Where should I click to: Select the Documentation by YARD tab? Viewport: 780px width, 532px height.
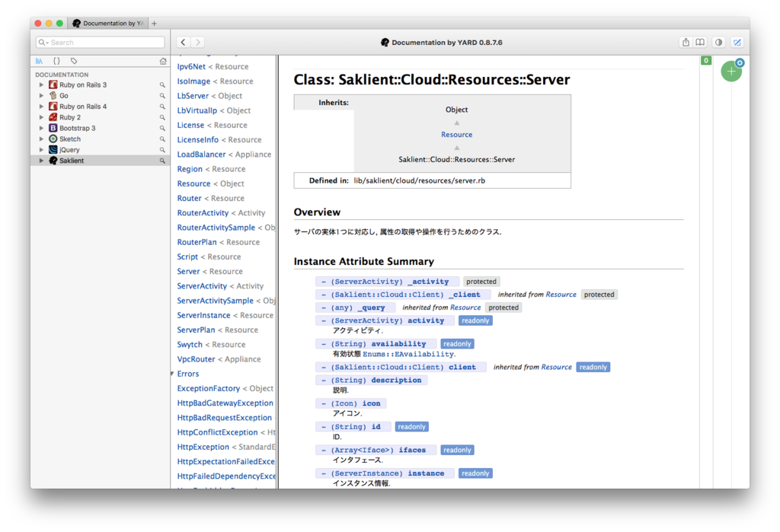(108, 24)
